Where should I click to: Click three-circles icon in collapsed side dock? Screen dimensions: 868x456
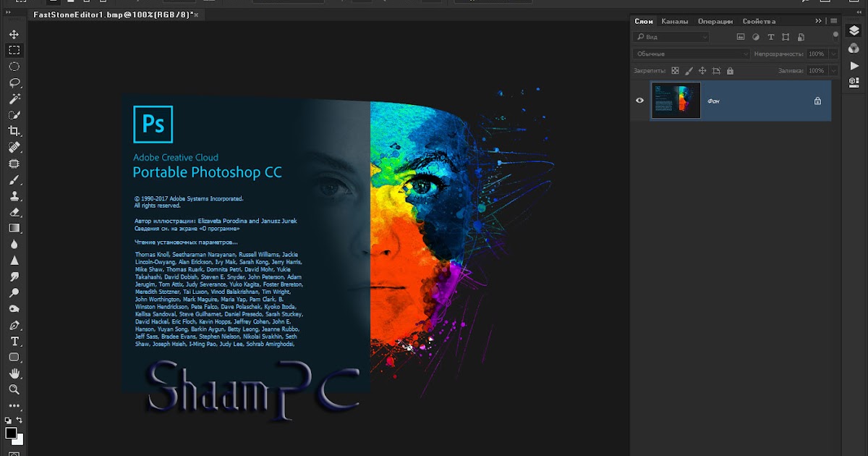[854, 48]
